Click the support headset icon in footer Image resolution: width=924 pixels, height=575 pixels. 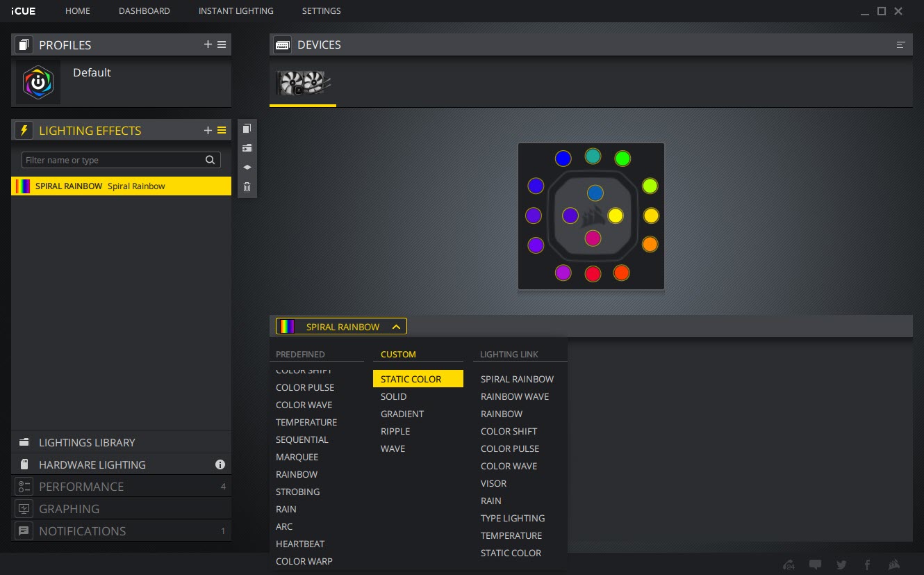[x=789, y=565]
